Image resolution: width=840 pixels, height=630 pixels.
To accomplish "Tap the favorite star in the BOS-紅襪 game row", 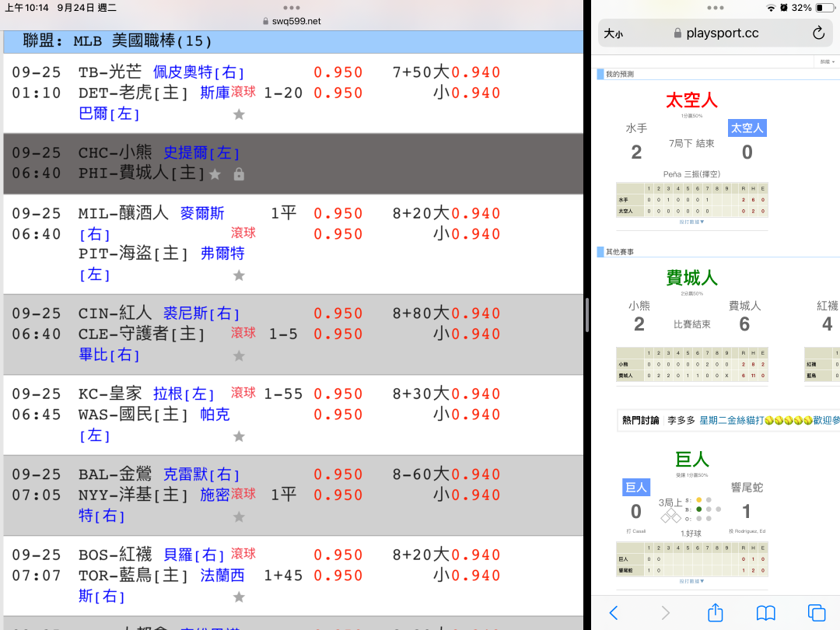I will tap(239, 597).
